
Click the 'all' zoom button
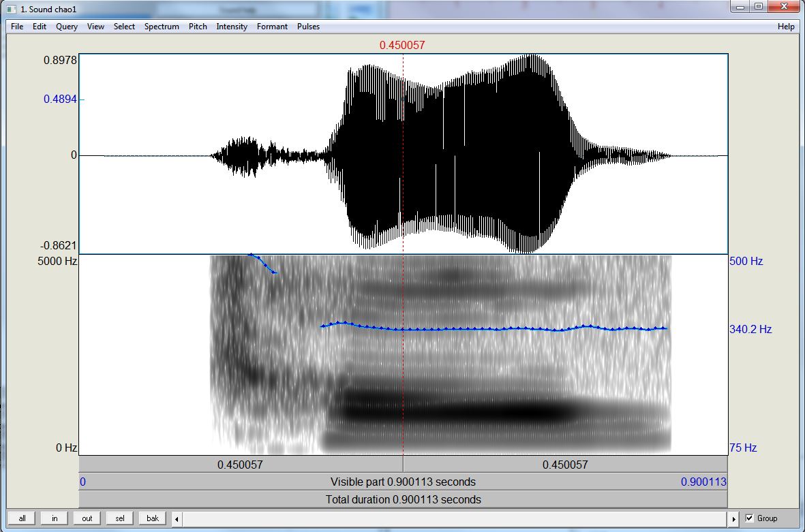pyautogui.click(x=22, y=518)
